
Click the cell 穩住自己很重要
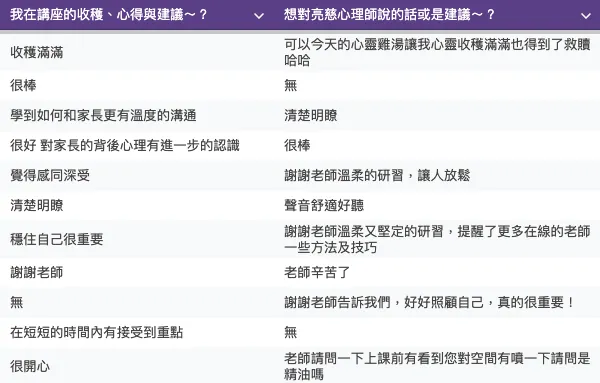coord(137,239)
